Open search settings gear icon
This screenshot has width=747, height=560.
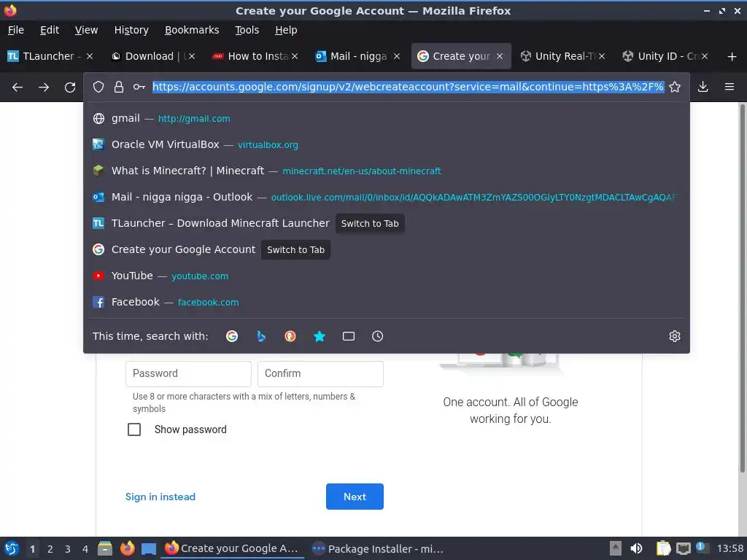675,336
